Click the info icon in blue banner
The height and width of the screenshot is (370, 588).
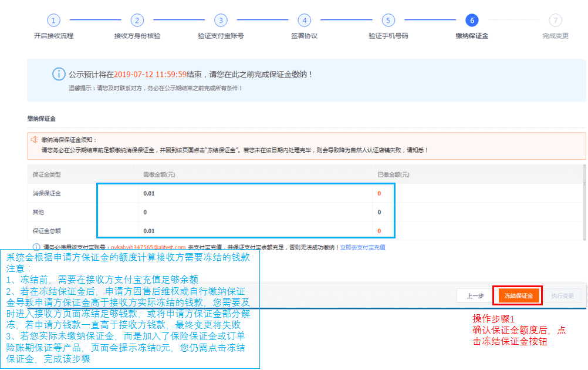coord(58,75)
